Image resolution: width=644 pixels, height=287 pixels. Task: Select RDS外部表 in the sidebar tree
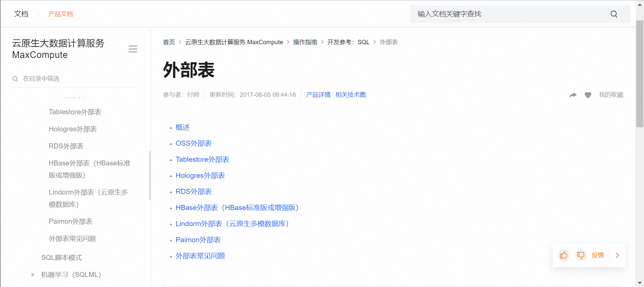coord(66,146)
